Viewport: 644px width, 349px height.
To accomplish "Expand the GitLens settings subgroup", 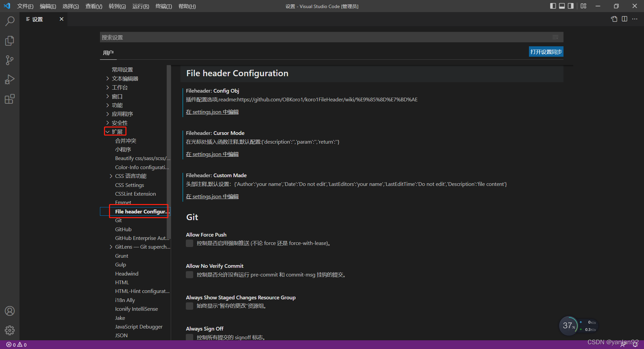I will [x=111, y=247].
